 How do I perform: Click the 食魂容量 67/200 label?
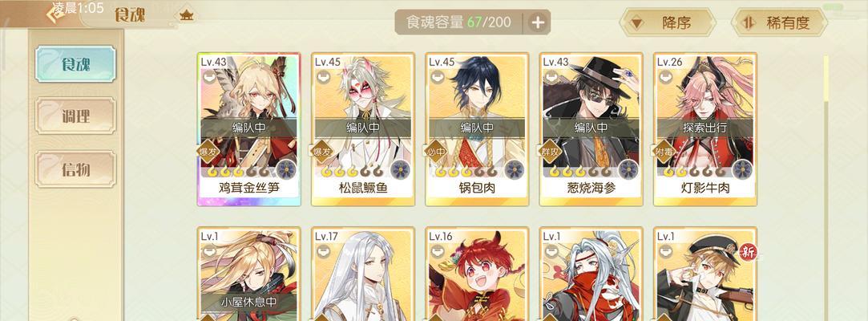tap(458, 22)
